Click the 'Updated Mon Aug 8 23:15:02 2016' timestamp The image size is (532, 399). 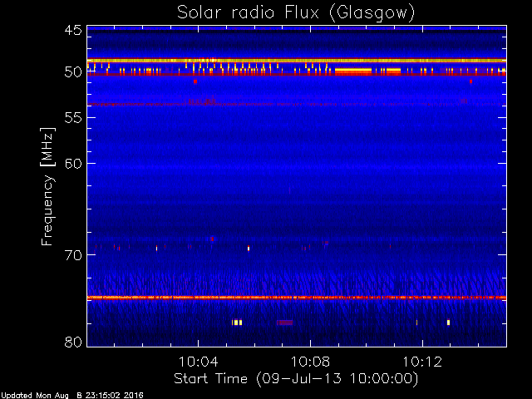tap(72, 396)
